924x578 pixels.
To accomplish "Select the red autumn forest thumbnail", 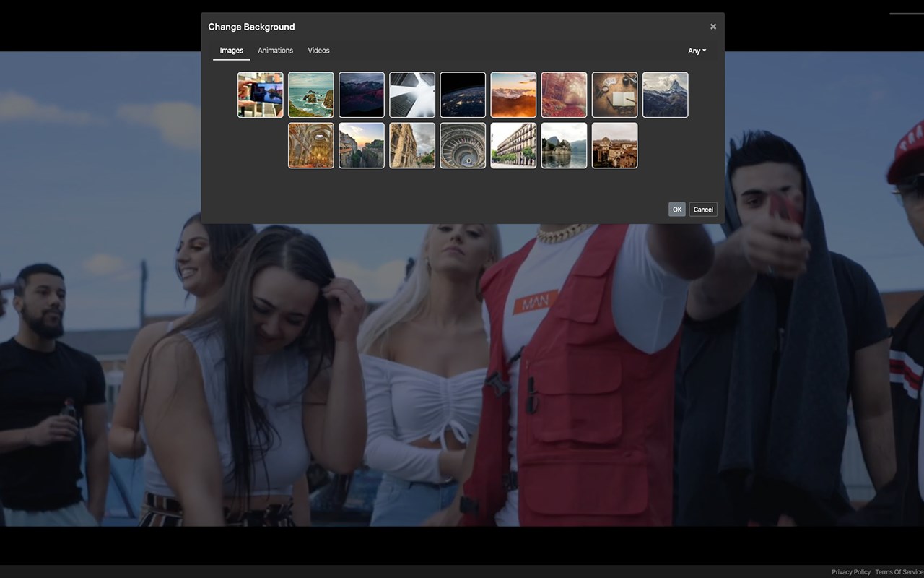I will click(564, 95).
